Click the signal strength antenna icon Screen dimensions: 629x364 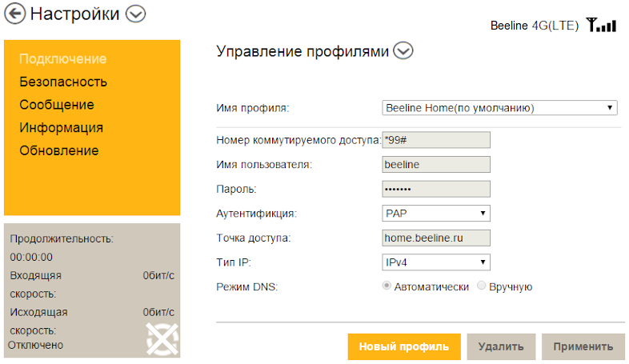pos(601,26)
